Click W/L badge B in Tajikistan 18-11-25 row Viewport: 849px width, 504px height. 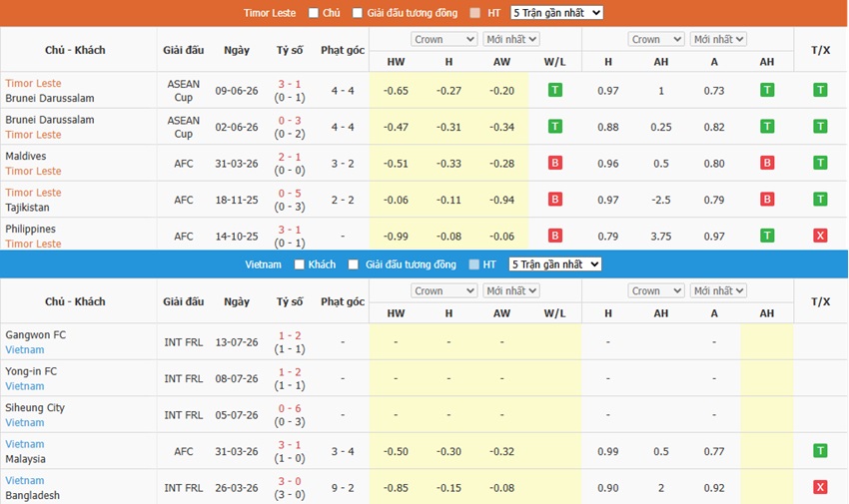(x=555, y=200)
